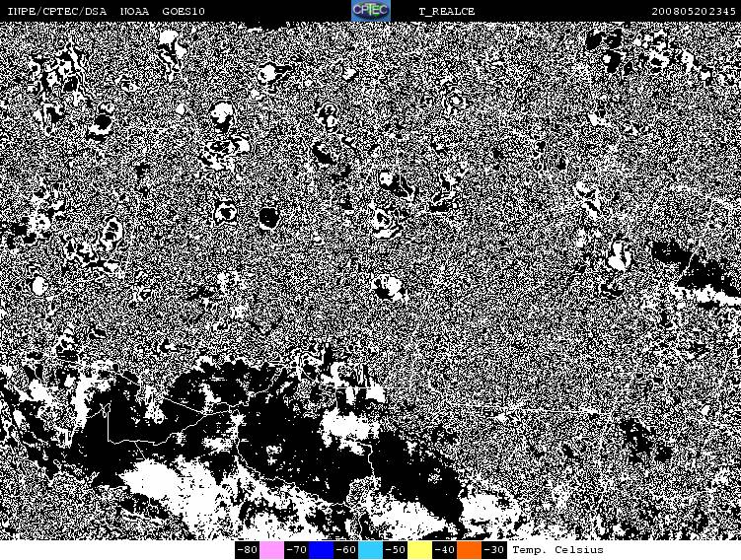Click the GOES10 satellite label
Image resolution: width=741 pixels, height=560 pixels.
(x=184, y=11)
